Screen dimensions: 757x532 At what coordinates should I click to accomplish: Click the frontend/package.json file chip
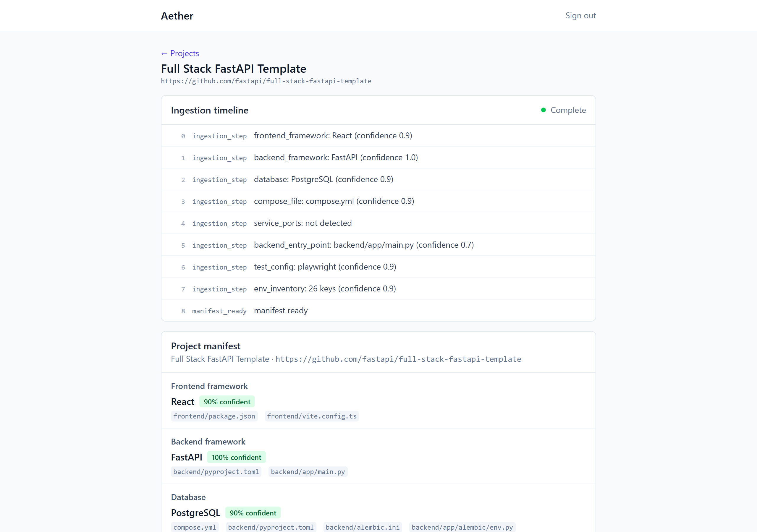214,416
